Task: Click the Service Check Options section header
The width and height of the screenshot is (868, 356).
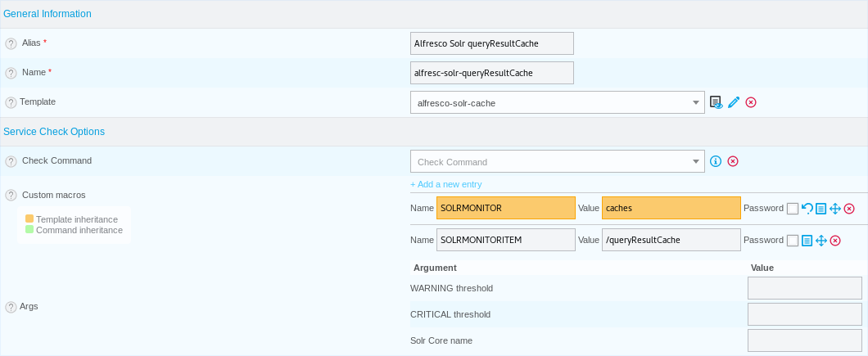Action: tap(54, 132)
